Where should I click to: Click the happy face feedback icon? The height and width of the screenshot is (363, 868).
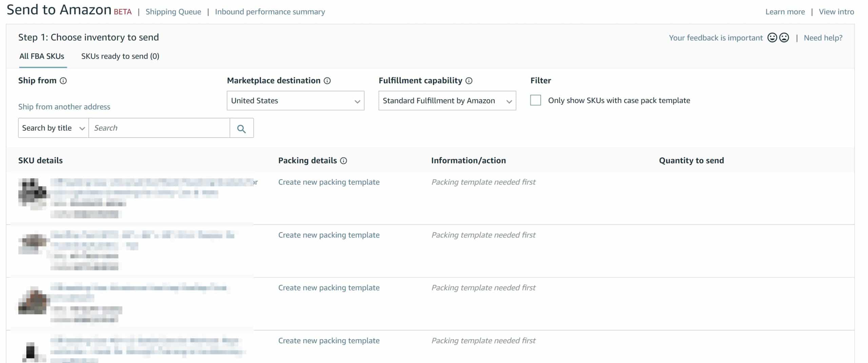772,38
